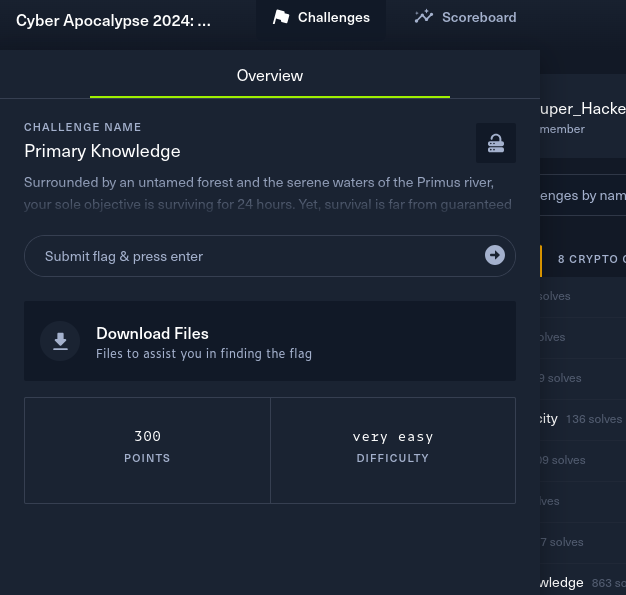
Task: Open the Scoreboard tab
Action: click(465, 18)
